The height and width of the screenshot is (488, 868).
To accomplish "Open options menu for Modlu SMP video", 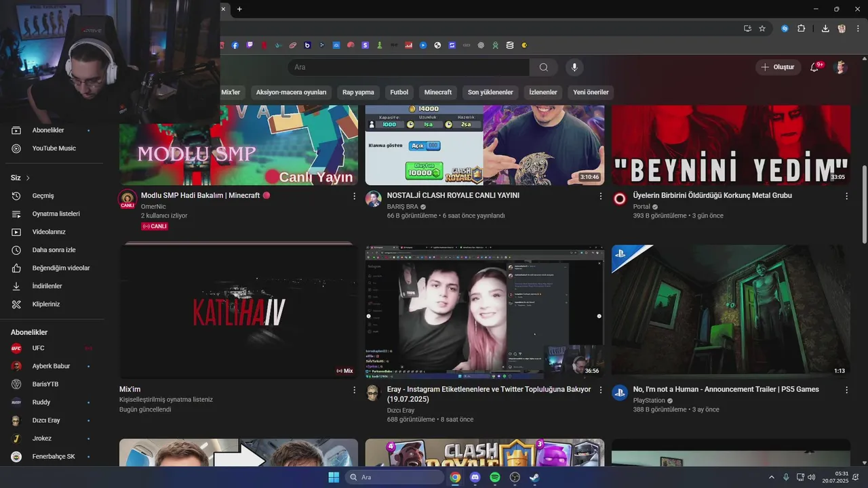I will 354,196.
